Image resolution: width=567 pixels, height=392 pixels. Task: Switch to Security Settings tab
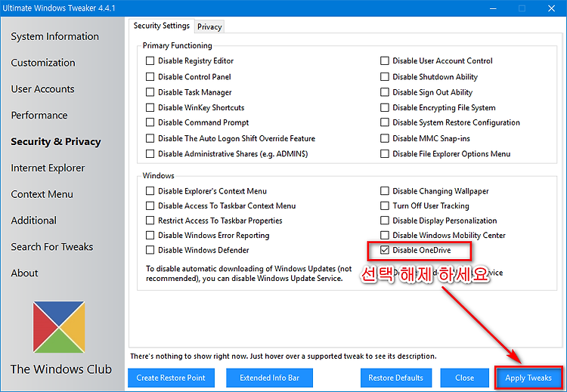tap(161, 26)
